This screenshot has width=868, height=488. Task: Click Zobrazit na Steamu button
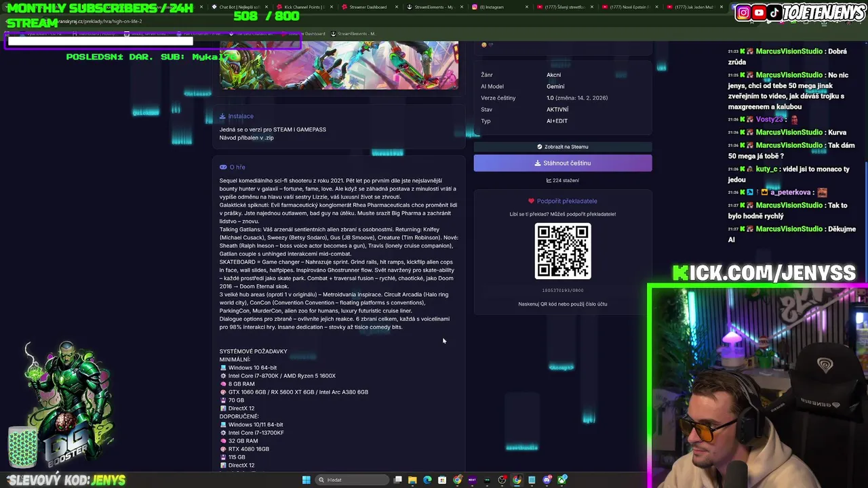coord(563,146)
